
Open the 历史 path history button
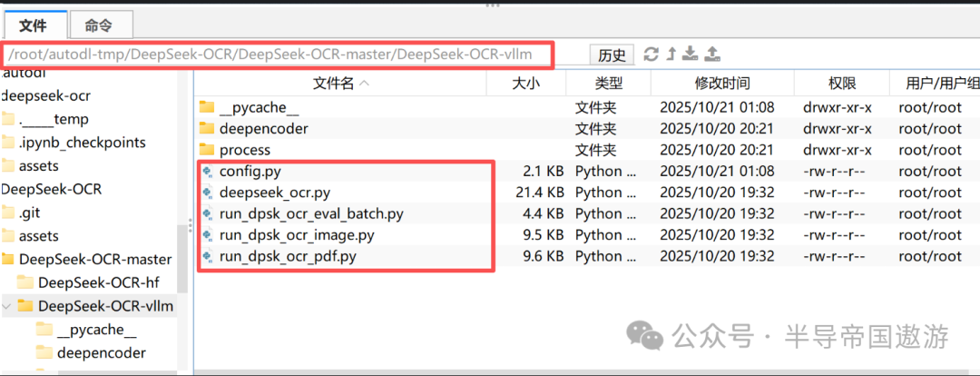pyautogui.click(x=612, y=55)
